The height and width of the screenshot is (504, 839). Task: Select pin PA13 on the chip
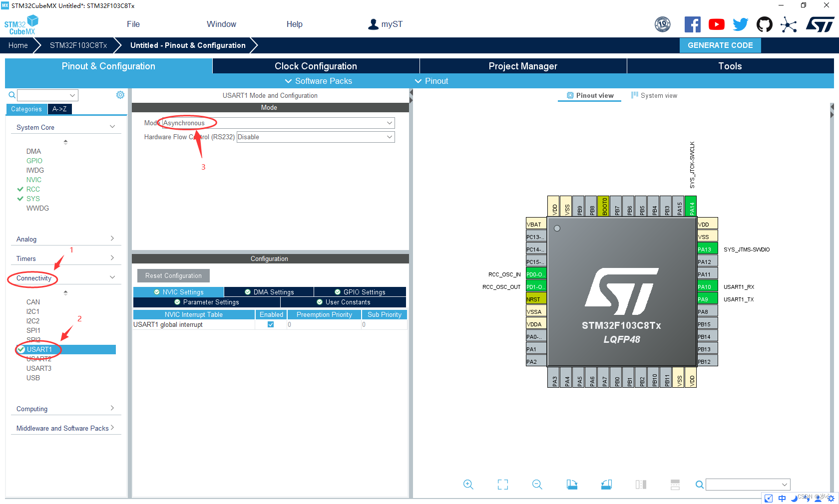point(707,249)
